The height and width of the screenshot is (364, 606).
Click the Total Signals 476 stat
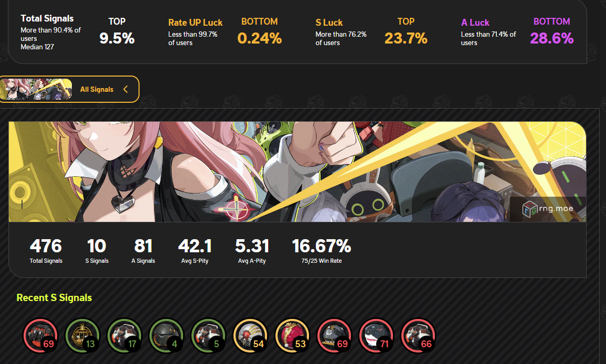(x=46, y=250)
